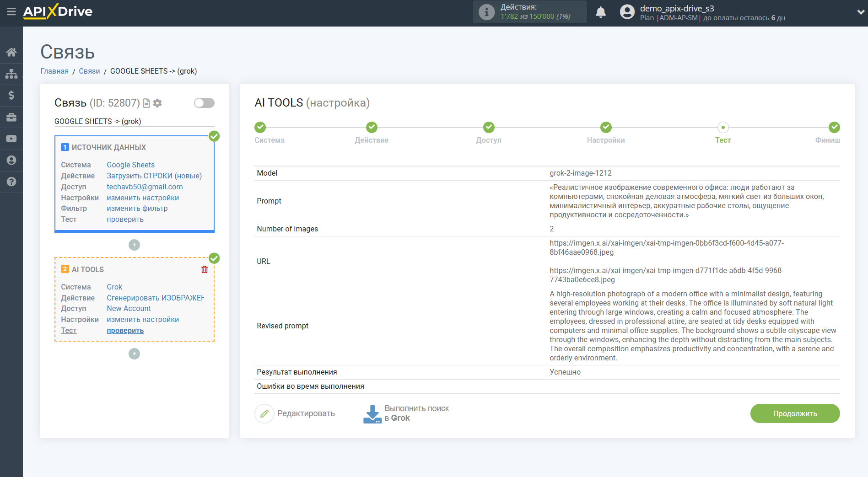The width and height of the screenshot is (868, 477).
Task: Open the billing dollar icon
Action: point(11,95)
